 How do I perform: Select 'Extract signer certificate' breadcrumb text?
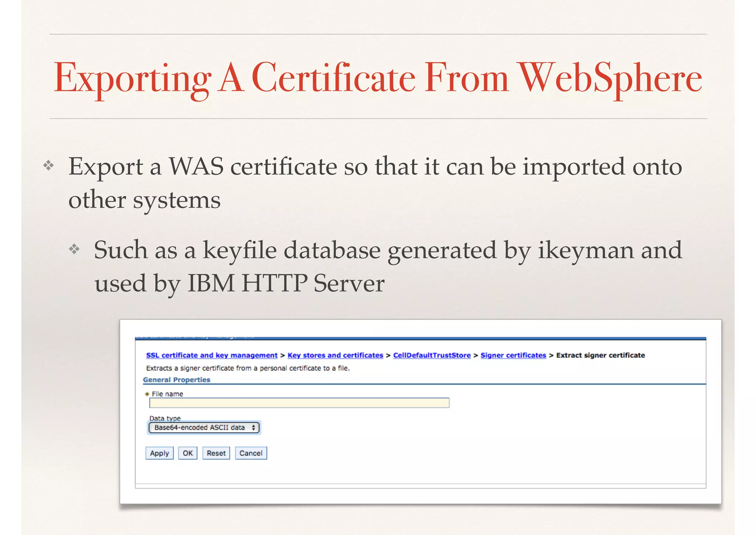[x=601, y=355]
